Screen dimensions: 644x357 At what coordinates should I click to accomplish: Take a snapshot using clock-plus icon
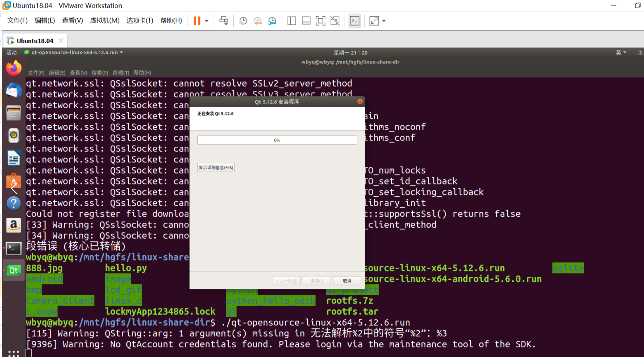pos(243,21)
